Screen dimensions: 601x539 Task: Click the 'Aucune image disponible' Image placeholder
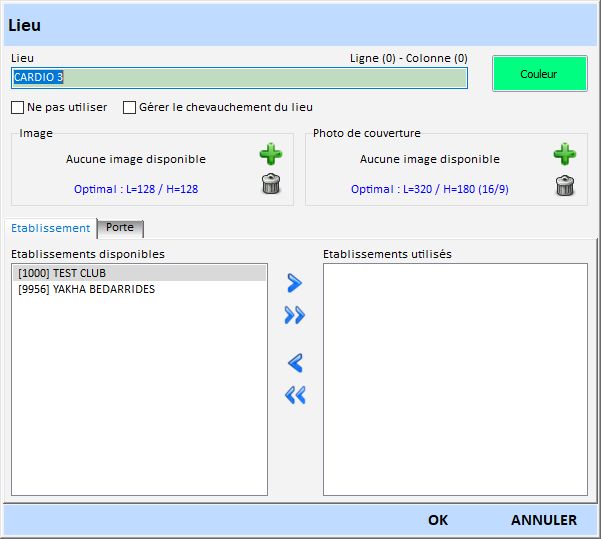136,159
